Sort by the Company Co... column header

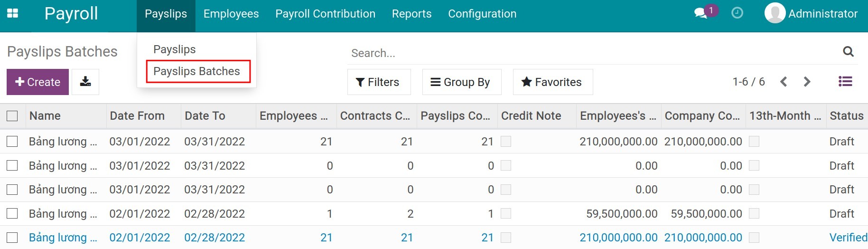(702, 116)
